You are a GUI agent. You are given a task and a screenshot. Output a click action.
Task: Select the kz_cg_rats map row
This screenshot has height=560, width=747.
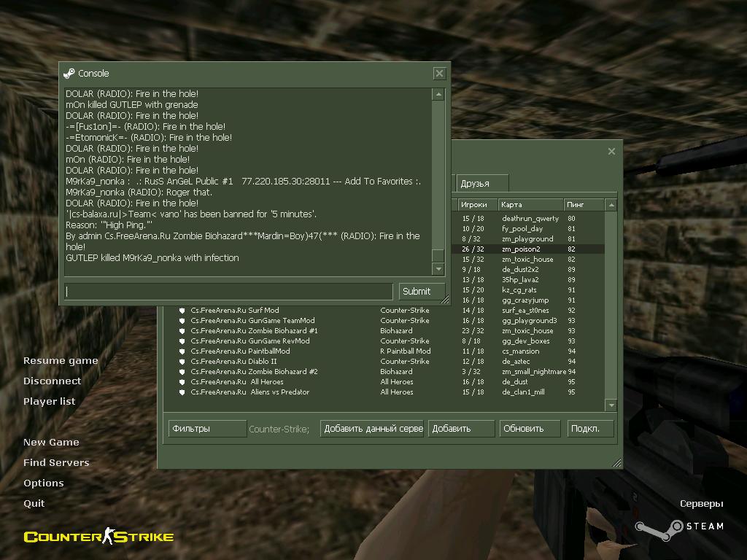(528, 290)
